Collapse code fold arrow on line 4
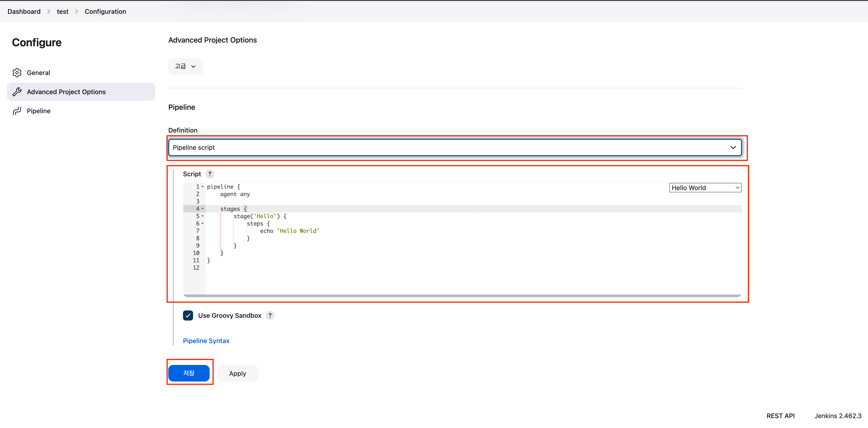Screen dimensions: 868x428 203,209
